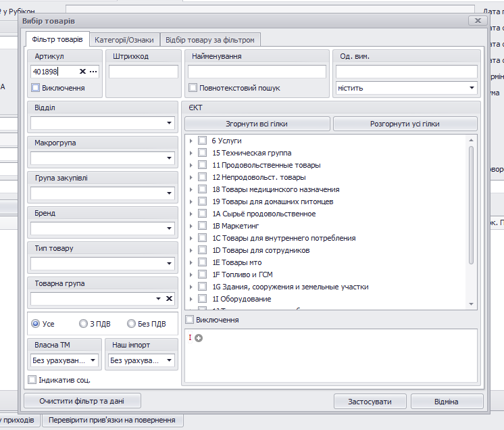Open the Товарна група dropdown arrow
The image size is (504, 430).
(158, 298)
